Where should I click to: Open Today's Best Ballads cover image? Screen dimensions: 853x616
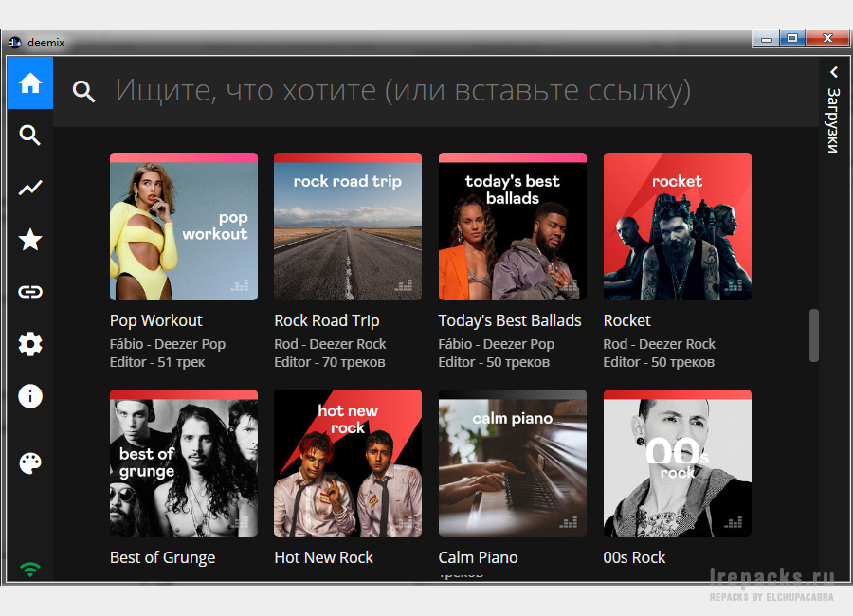pos(513,226)
